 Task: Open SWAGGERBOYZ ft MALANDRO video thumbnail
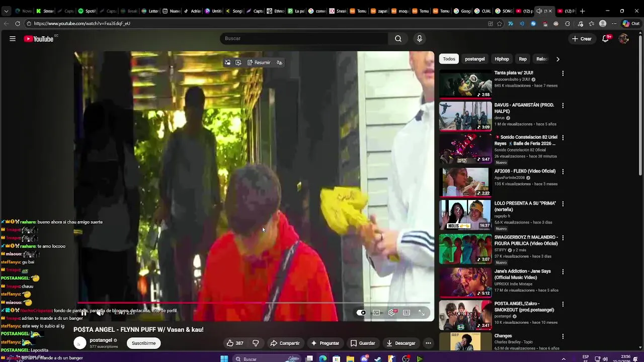(x=465, y=249)
